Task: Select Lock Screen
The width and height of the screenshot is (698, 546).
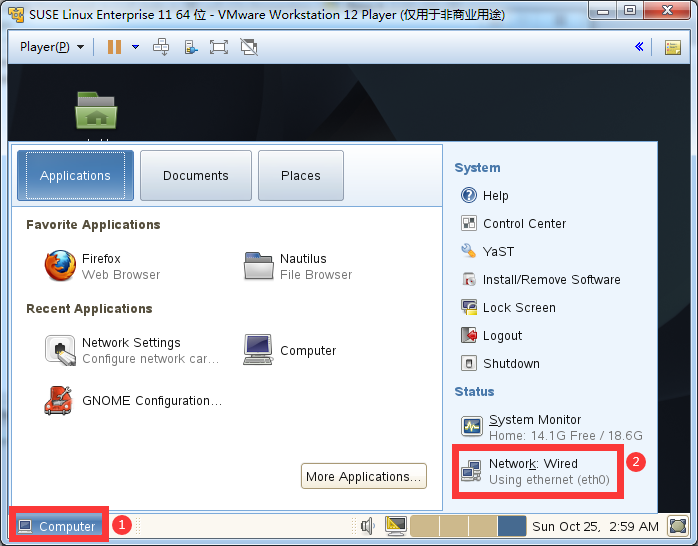Action: click(x=508, y=307)
